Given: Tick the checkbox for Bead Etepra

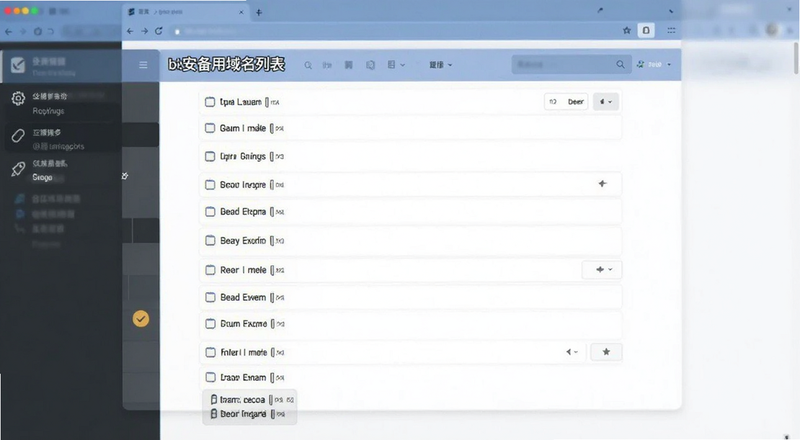Looking at the screenshot, I should tap(210, 211).
